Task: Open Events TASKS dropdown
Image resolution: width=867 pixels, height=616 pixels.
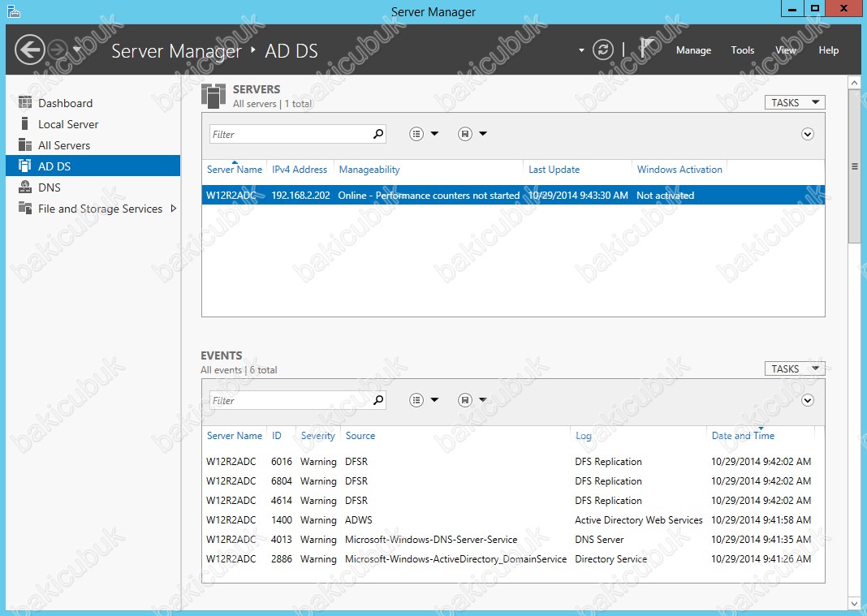Action: click(795, 368)
